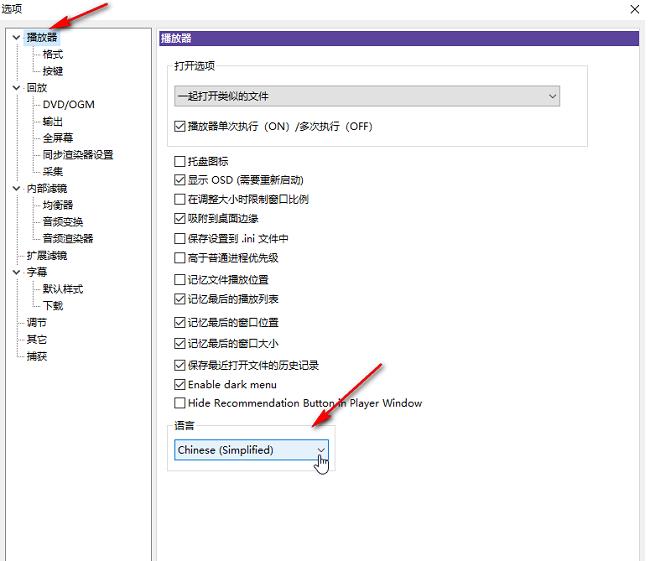The width and height of the screenshot is (650, 561).
Task: Toggle 显示 OSD checkbox off
Action: [180, 180]
